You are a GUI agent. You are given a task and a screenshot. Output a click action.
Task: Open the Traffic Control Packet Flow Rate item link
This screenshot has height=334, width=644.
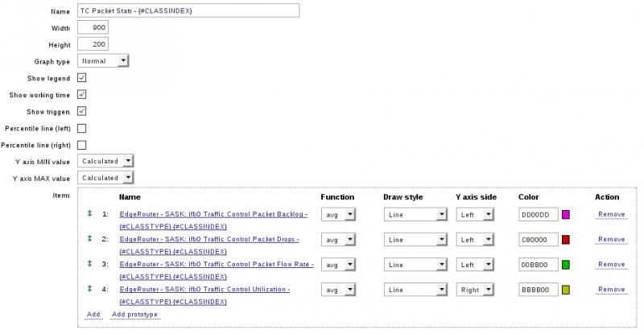(214, 264)
